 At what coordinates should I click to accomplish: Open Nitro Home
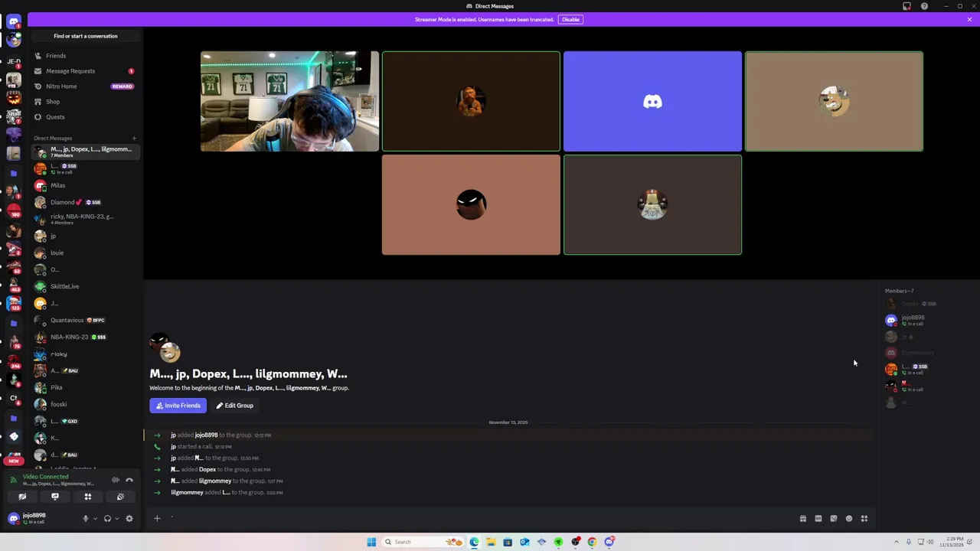click(x=84, y=86)
